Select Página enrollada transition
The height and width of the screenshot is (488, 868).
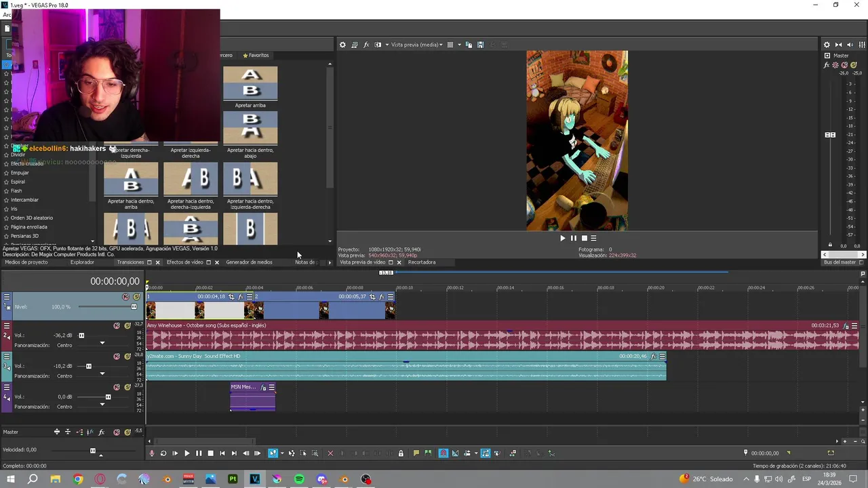tap(28, 227)
